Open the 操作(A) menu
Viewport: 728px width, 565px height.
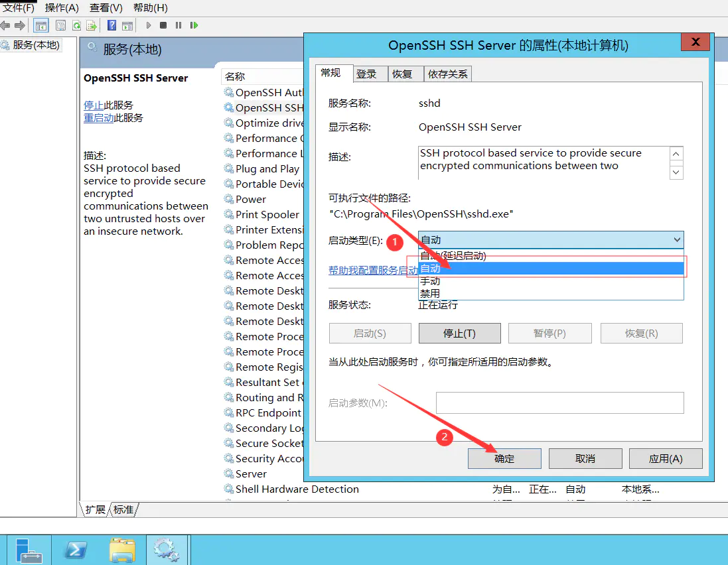62,8
